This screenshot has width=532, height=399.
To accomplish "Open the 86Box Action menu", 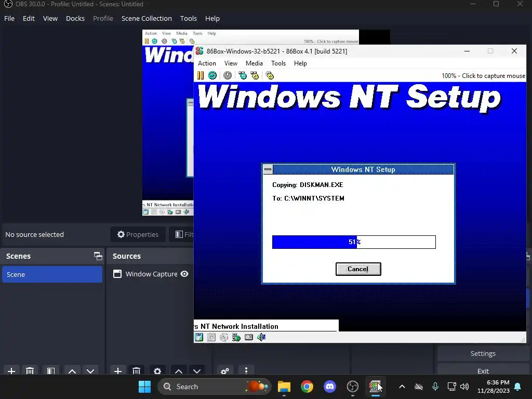I will 207,63.
